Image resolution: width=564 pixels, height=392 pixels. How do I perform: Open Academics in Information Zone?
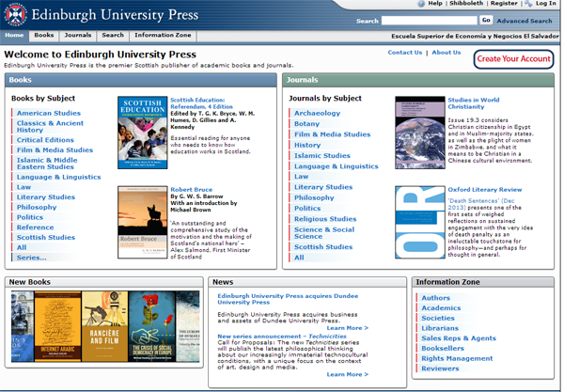point(441,308)
